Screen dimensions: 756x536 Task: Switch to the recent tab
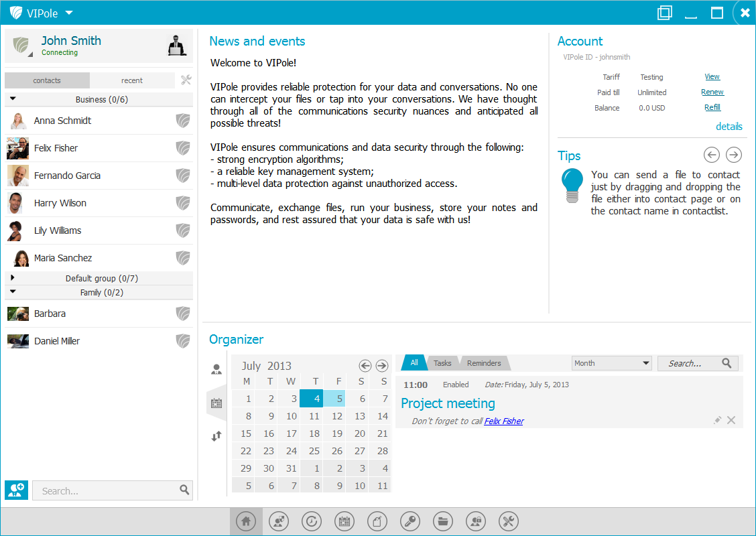(132, 80)
